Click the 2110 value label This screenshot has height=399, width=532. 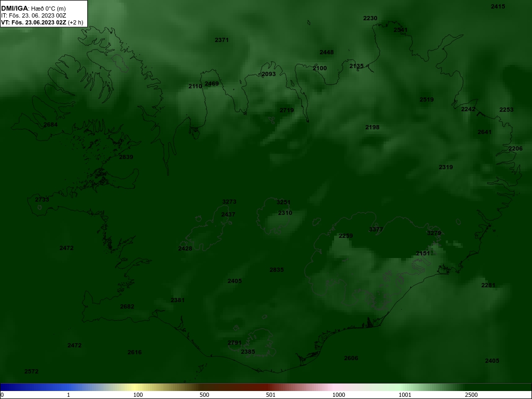tap(195, 87)
